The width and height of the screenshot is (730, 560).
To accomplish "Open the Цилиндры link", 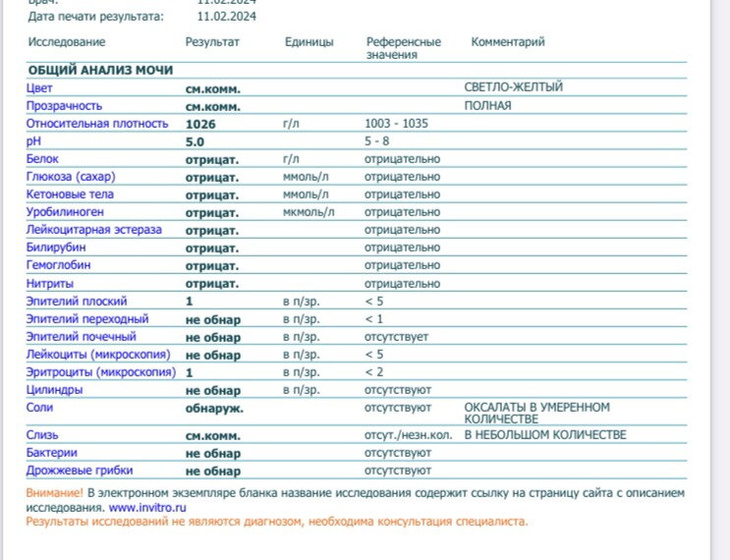I will pyautogui.click(x=54, y=390).
